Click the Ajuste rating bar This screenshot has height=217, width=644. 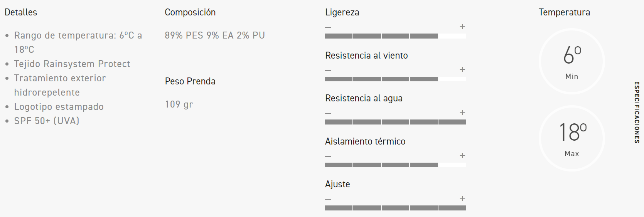395,208
